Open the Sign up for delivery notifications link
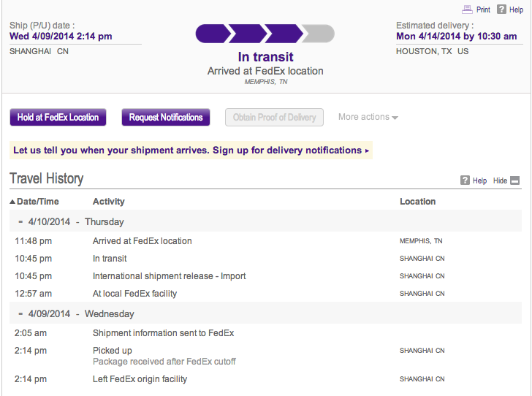Viewport: 532px width, 396px height. tap(287, 151)
